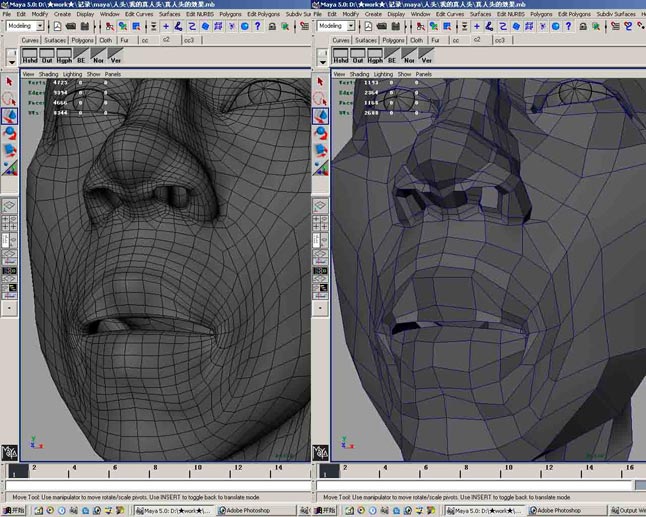Toggle surfaces selection mask in left window

205,26
